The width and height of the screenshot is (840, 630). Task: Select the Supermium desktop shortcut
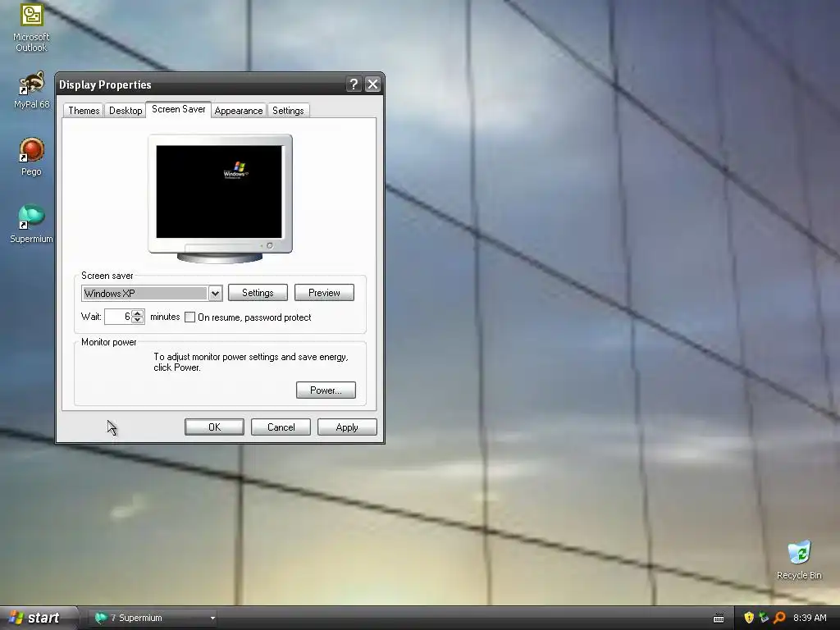tap(31, 224)
